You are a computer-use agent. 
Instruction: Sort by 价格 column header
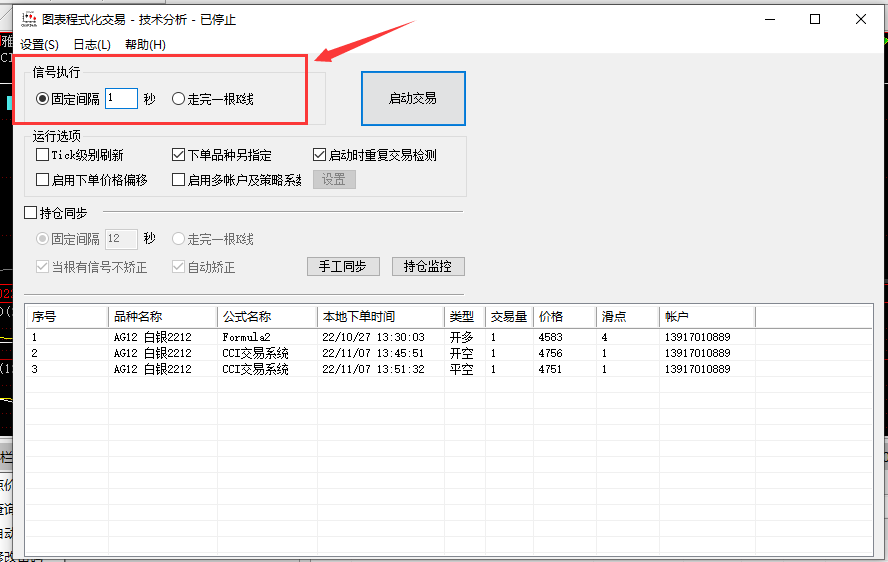click(x=565, y=317)
